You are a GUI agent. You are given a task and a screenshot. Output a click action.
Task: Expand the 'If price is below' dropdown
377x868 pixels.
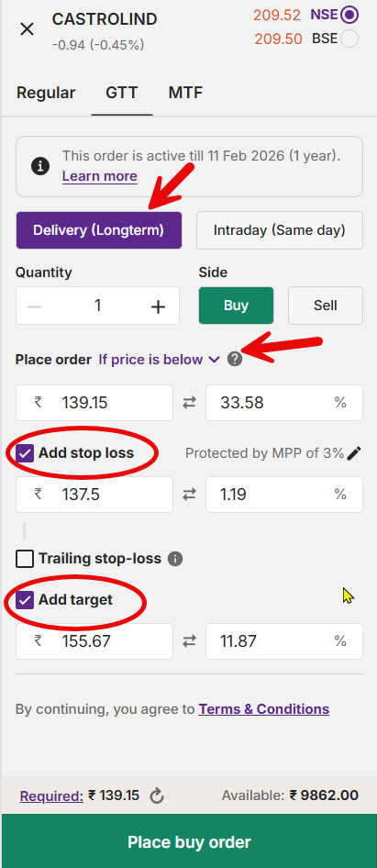coord(160,360)
